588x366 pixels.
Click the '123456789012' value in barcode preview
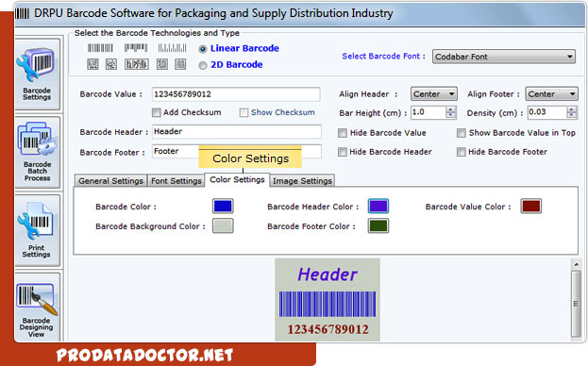pos(328,329)
